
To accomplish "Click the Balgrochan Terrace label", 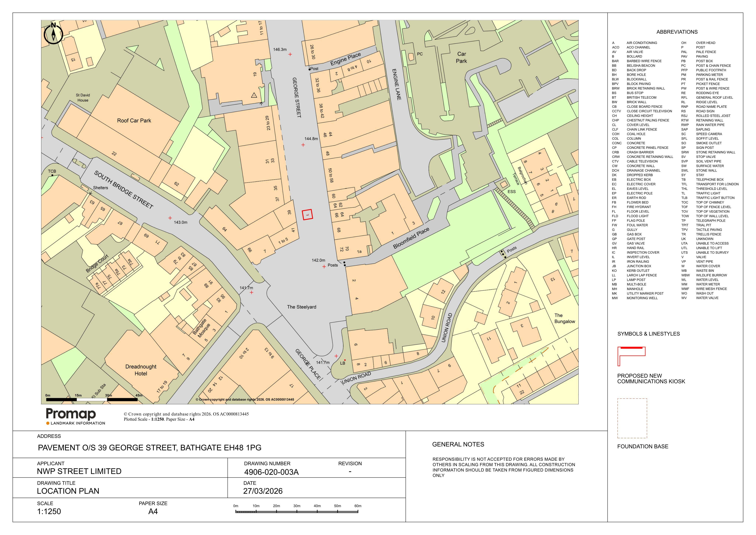I will pyautogui.click(x=520, y=176).
